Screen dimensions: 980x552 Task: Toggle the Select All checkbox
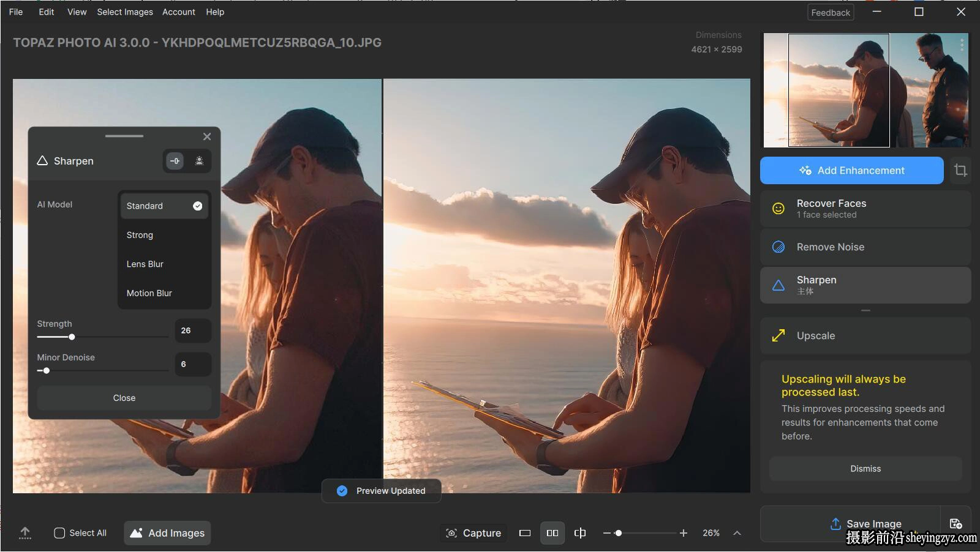click(59, 533)
